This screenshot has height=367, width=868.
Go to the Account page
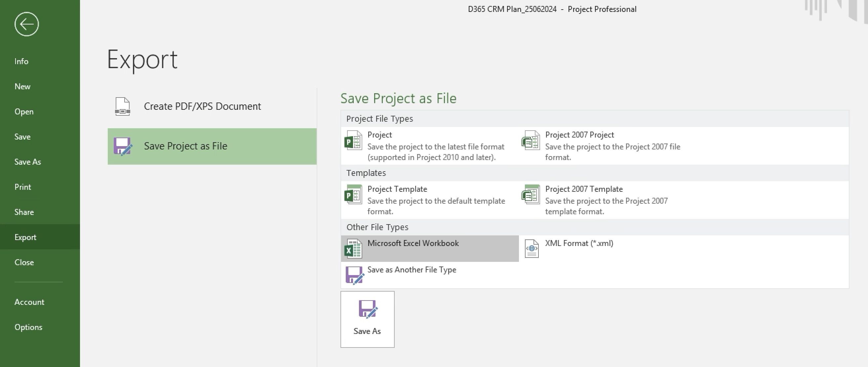coord(29,302)
